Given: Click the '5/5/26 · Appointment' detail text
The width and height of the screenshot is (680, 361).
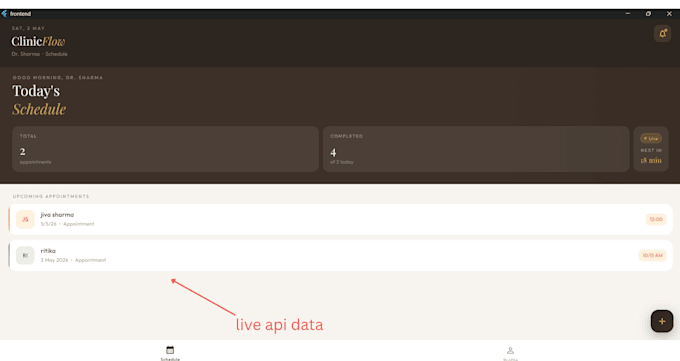Looking at the screenshot, I should 67,224.
